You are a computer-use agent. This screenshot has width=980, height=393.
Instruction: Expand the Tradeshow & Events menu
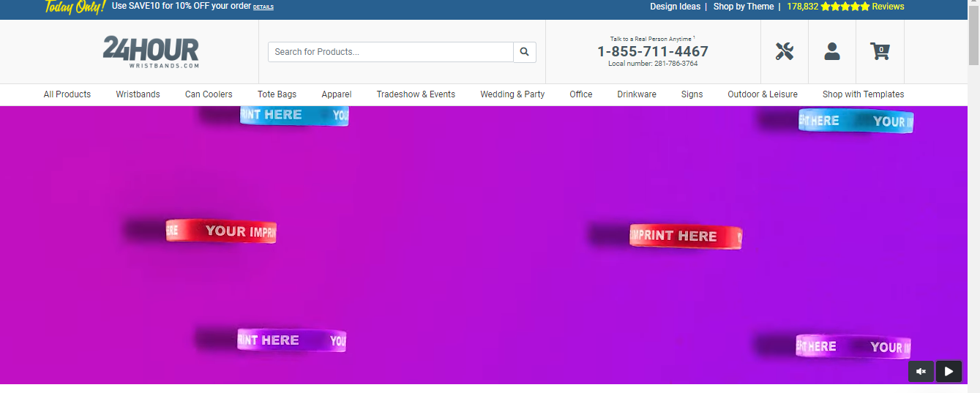tap(416, 94)
